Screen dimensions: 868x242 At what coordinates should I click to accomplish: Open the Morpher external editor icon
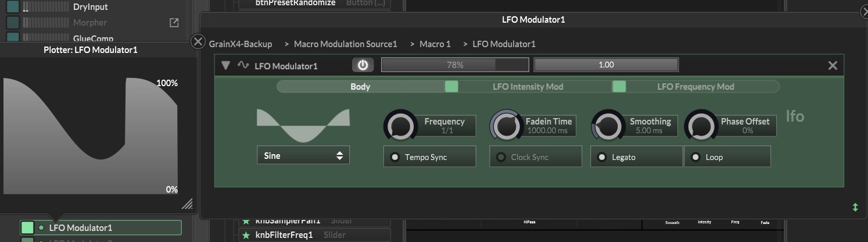coord(174,23)
